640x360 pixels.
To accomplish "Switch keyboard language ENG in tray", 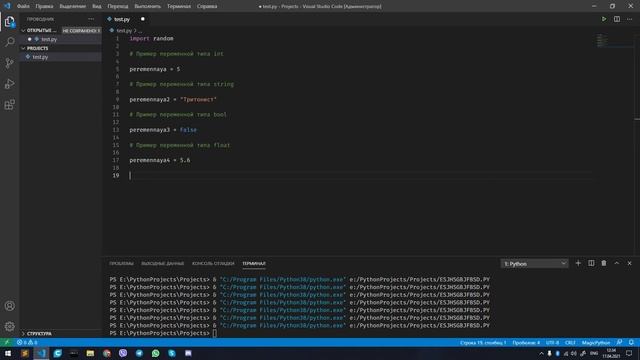I will (x=594, y=353).
